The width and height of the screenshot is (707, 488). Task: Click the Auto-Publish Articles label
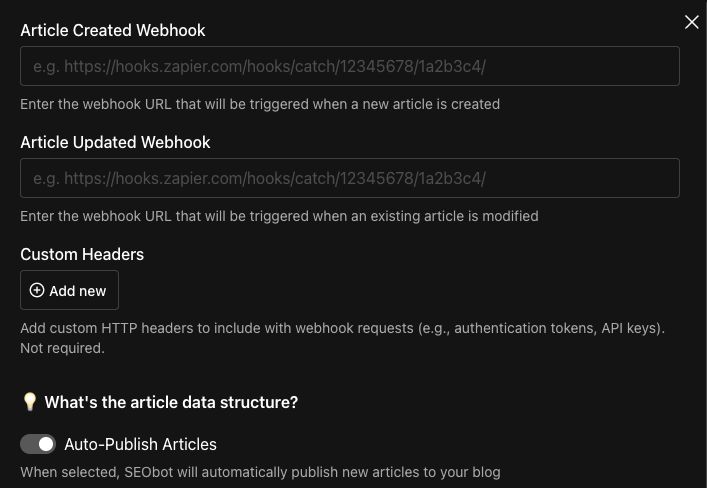click(x=140, y=444)
